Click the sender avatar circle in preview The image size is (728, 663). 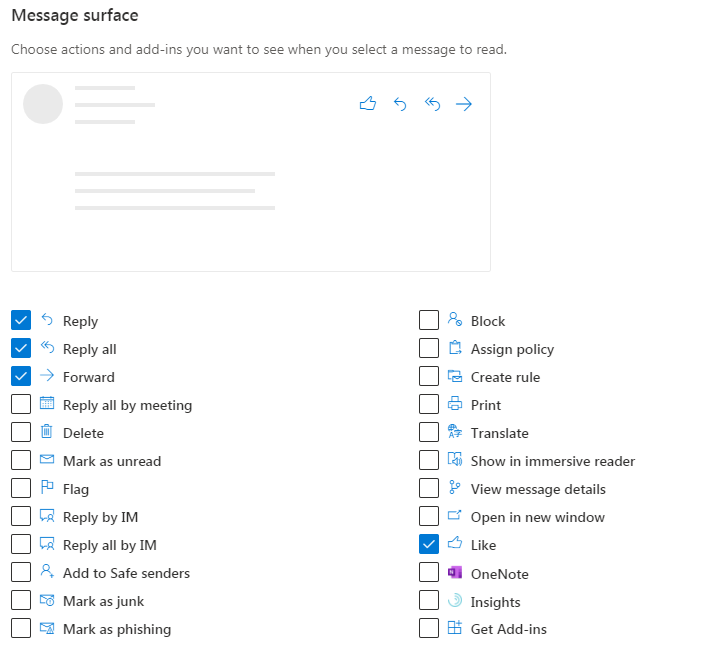[43, 104]
